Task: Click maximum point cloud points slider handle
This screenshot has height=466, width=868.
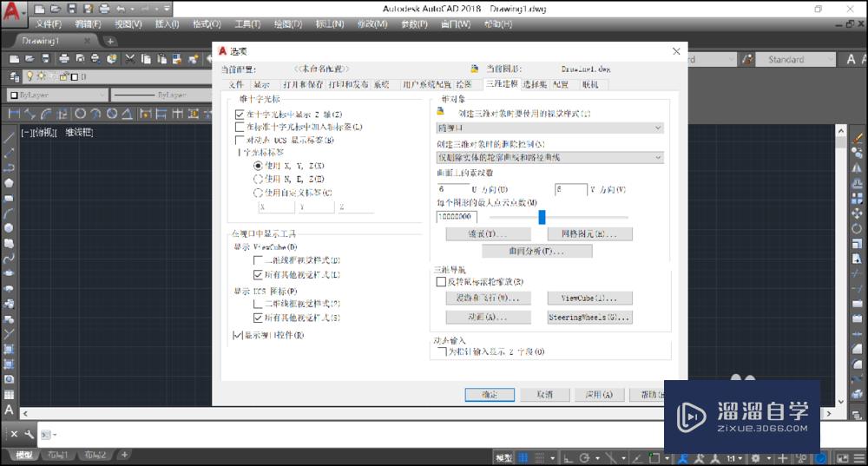Action: click(x=542, y=217)
